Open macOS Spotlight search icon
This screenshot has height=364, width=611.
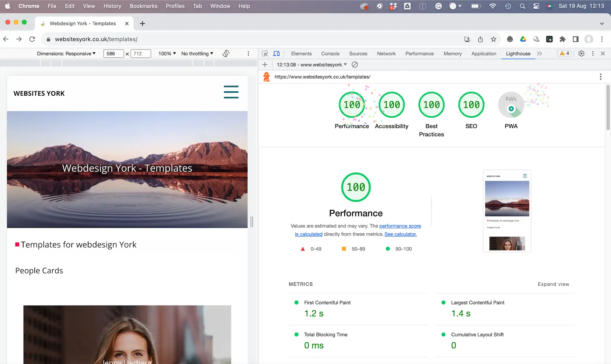tap(522, 6)
